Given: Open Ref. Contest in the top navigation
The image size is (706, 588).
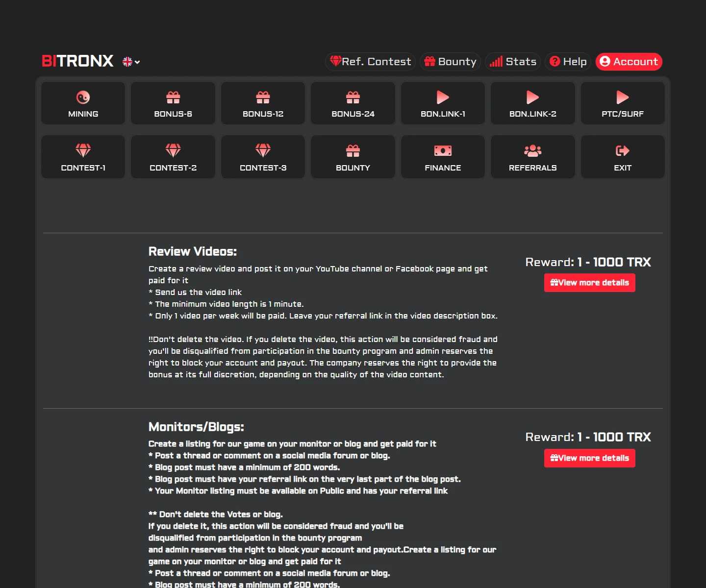Looking at the screenshot, I should (x=370, y=62).
